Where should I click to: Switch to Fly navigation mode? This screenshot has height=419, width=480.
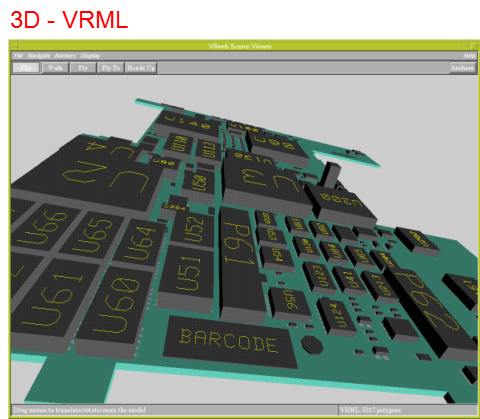pyautogui.click(x=83, y=68)
